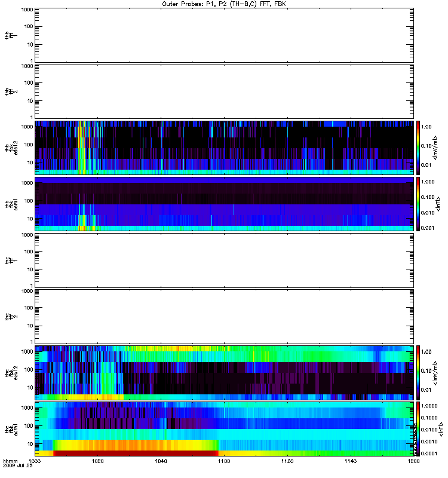Image resolution: width=448 pixels, height=478 pixels.
Task: Click the thb fbk edc12 spectrogram panel
Action: pos(225,148)
